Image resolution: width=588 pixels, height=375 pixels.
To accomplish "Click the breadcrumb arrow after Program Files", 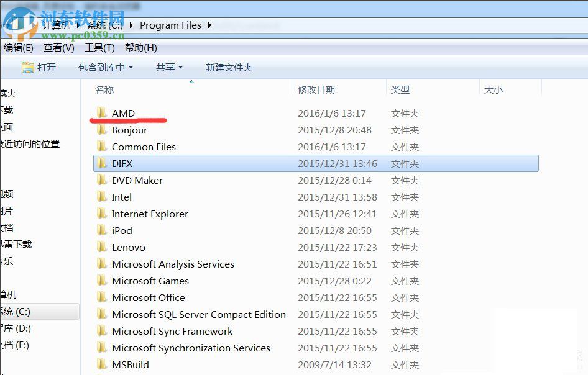I will tap(209, 25).
